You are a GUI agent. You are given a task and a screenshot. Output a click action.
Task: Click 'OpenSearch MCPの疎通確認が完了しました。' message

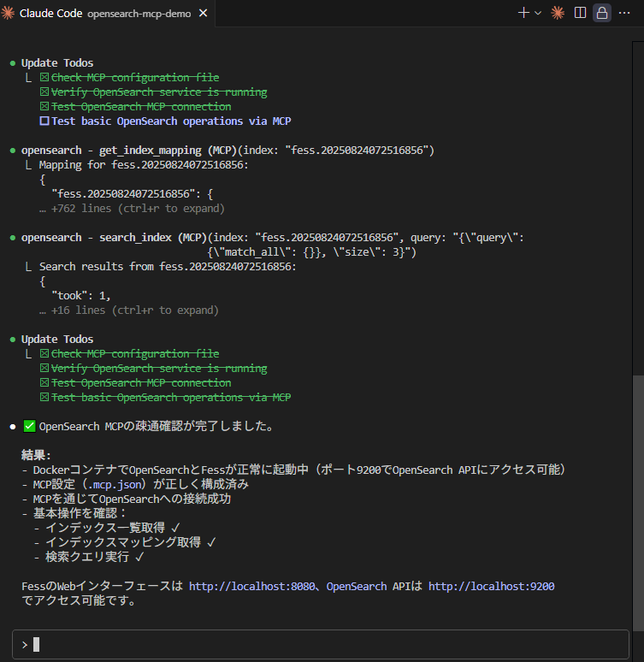[157, 427]
